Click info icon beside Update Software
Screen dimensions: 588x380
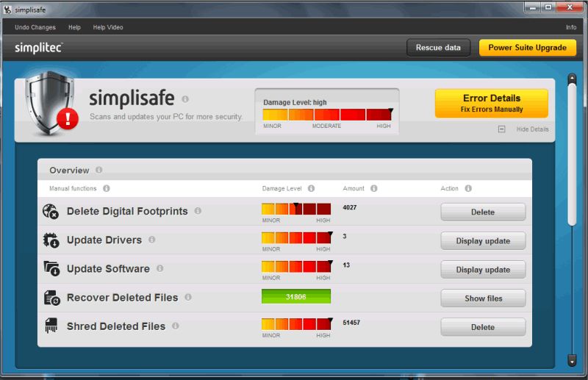point(159,268)
